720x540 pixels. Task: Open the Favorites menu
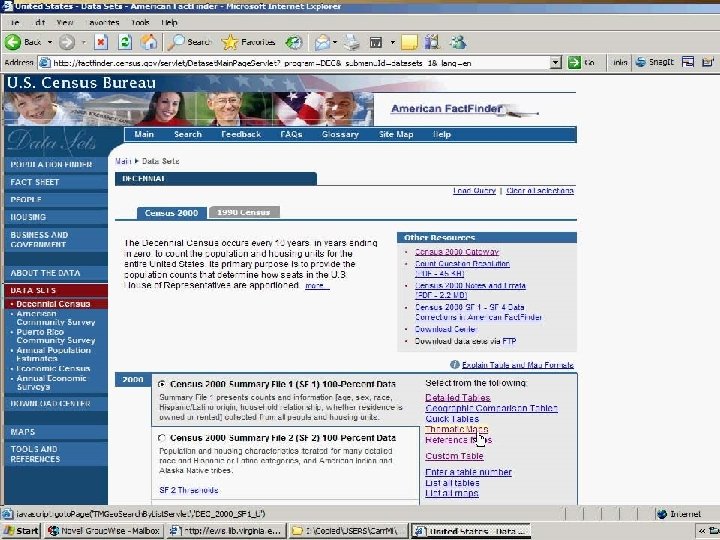[x=104, y=22]
